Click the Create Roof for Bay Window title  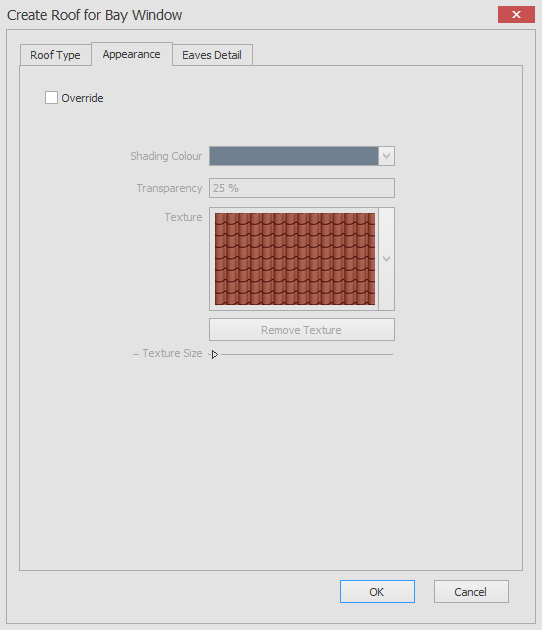(94, 15)
